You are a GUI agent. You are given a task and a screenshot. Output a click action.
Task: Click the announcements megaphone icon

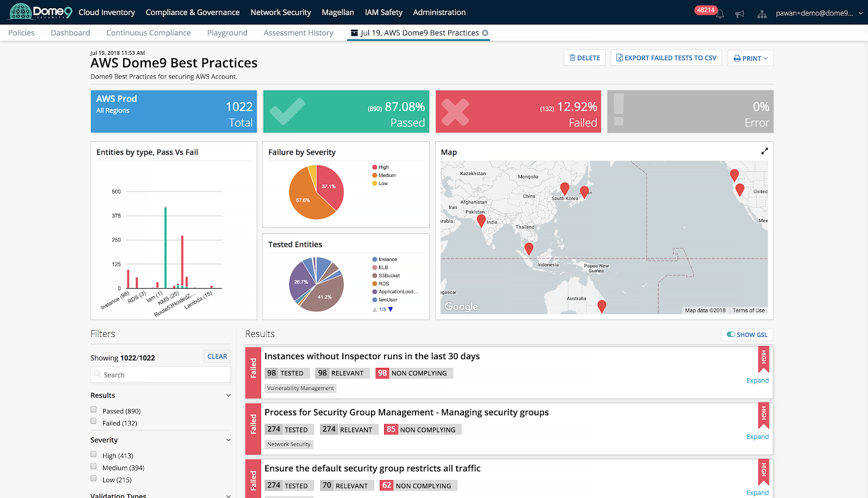tap(739, 14)
